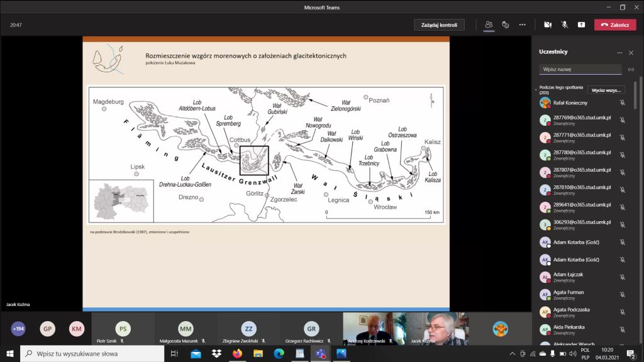Click the Zażądaj kontroli button
Viewport: 644px width, 362px height.
[439, 25]
